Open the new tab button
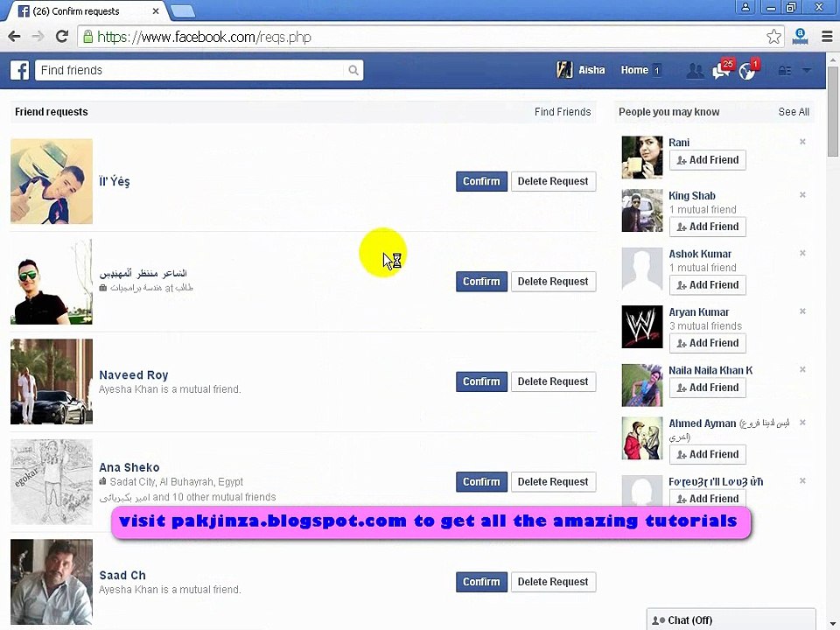Viewport: 840px width, 630px height. point(183,11)
